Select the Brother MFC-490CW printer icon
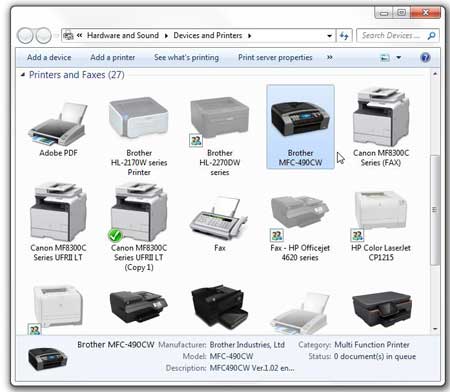Image resolution: width=450 pixels, height=392 pixels. tap(300, 119)
